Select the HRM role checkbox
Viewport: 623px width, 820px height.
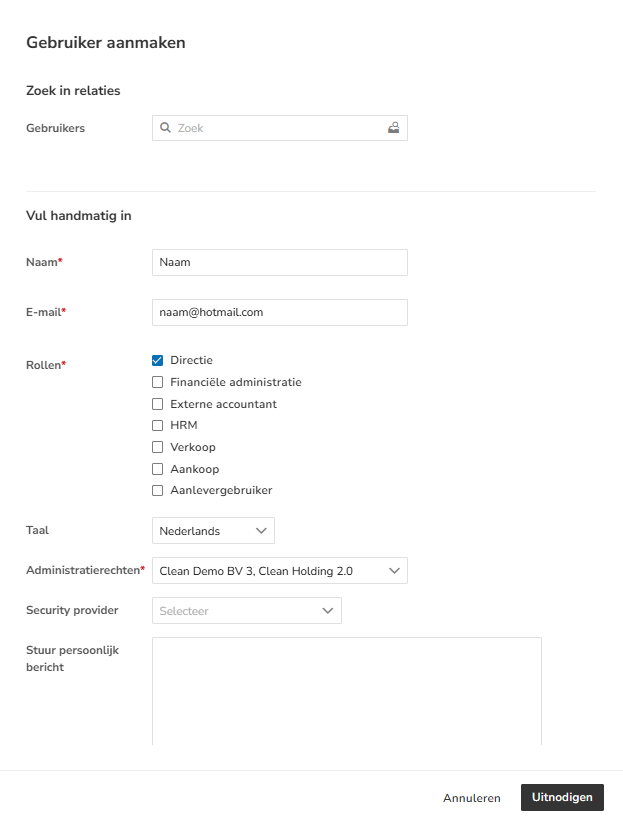(x=157, y=426)
